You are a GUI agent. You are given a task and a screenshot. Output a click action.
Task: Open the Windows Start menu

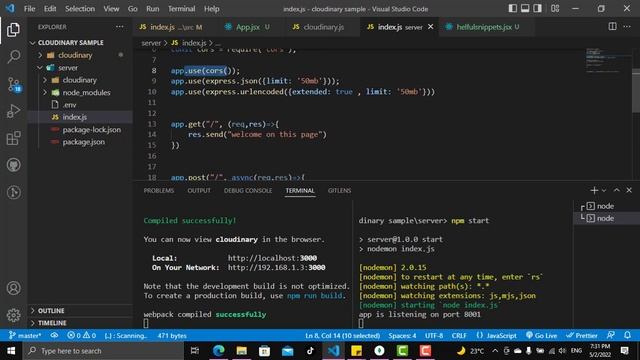point(11,351)
